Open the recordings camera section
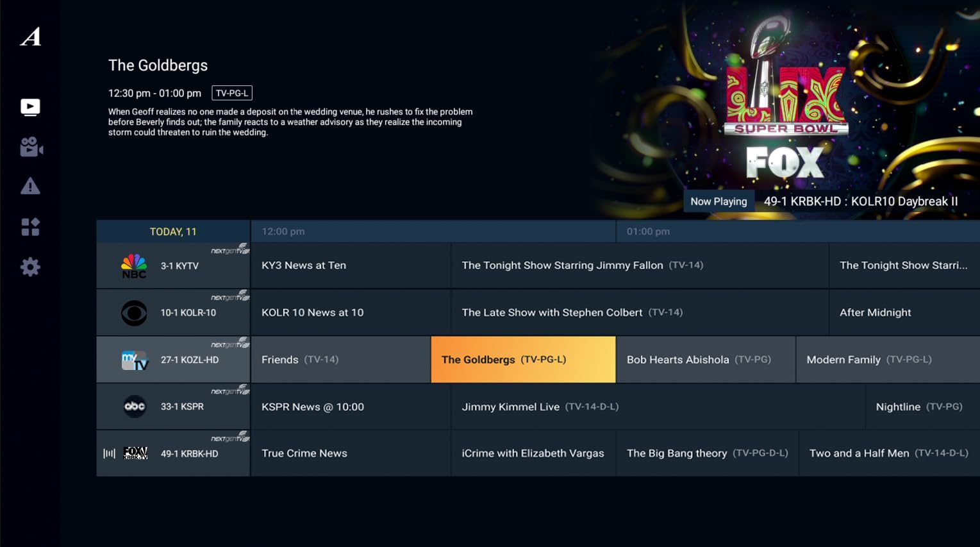The width and height of the screenshot is (980, 547). pyautogui.click(x=29, y=147)
